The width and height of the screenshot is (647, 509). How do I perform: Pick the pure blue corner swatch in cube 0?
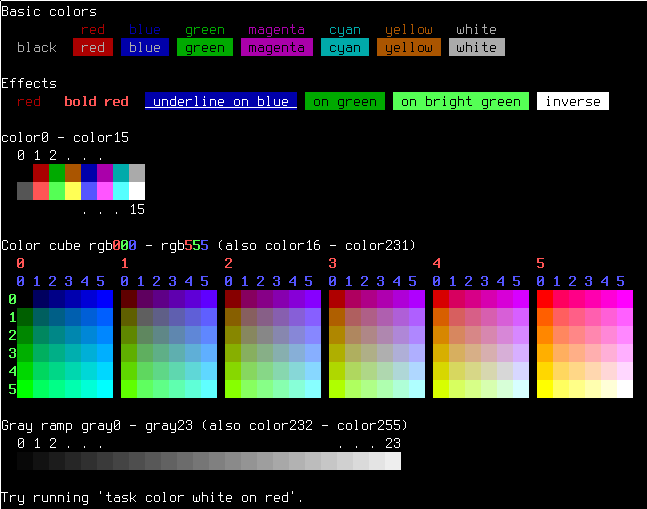coord(105,299)
